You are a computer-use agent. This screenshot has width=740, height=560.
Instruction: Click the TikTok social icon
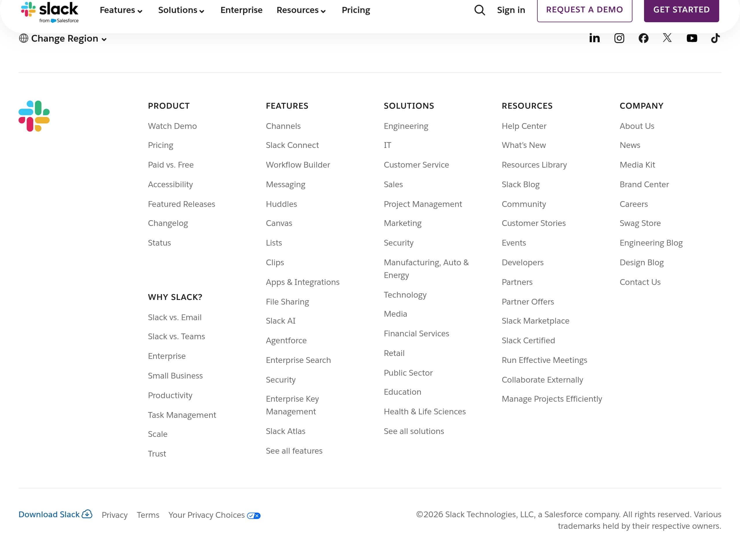[715, 38]
